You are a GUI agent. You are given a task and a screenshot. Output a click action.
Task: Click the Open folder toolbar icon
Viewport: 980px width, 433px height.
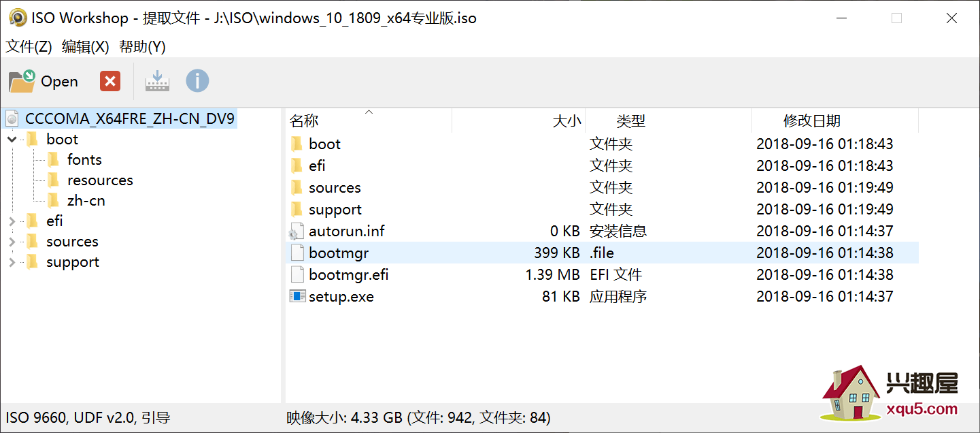coord(22,81)
